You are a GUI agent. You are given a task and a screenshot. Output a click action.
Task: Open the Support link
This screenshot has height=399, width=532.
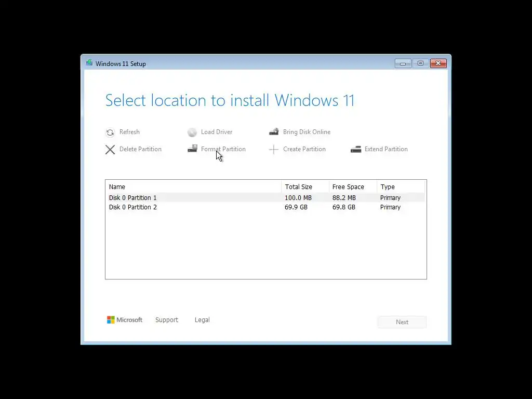[167, 320]
